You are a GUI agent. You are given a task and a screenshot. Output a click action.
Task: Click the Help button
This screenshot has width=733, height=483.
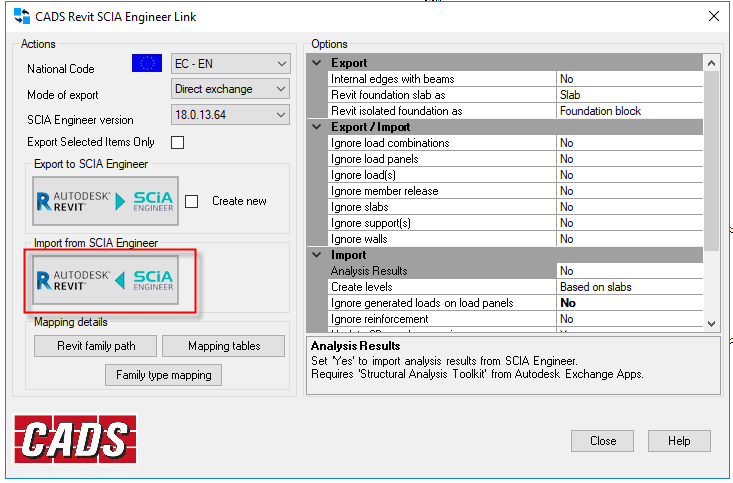pos(679,441)
